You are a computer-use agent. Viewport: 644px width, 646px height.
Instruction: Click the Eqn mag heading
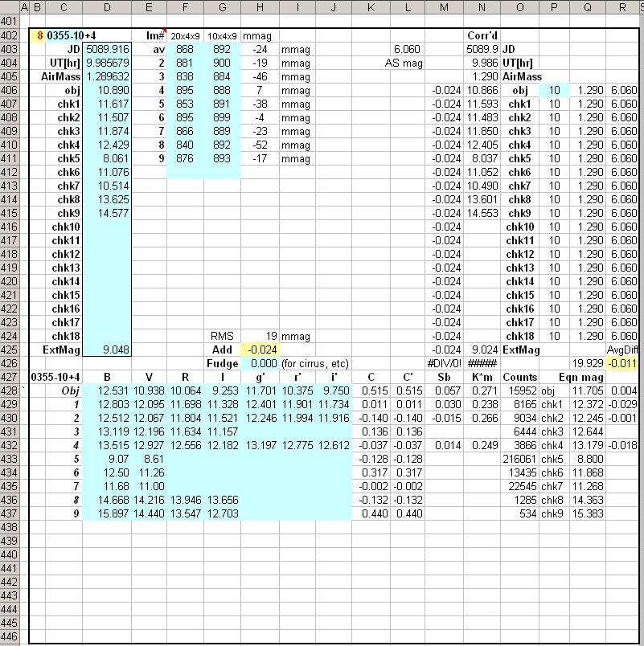click(x=581, y=377)
